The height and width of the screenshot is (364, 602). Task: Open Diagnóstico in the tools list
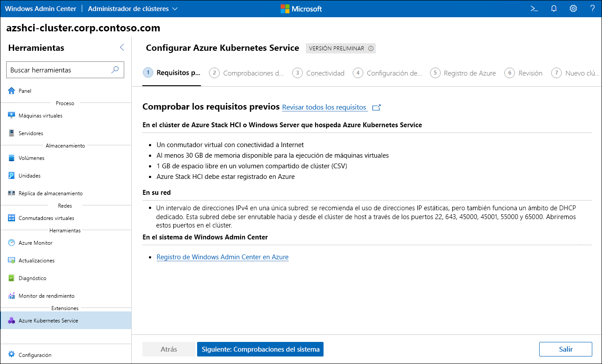click(66, 278)
